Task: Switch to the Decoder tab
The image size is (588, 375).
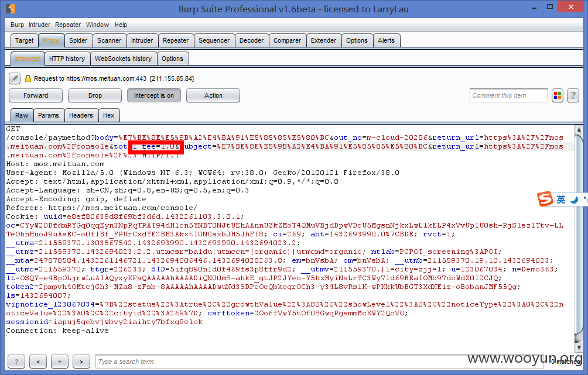Action: point(252,40)
